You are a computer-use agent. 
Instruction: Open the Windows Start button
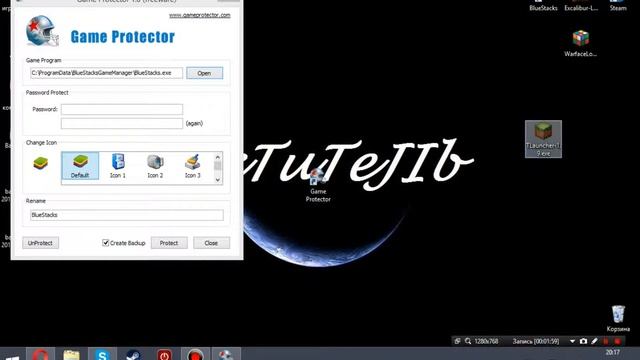12,356
